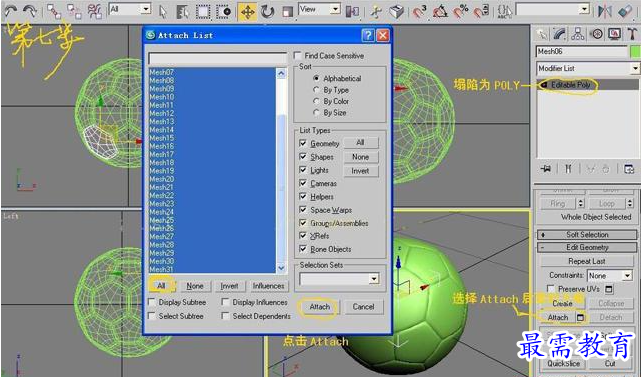This screenshot has width=641, height=377.
Task: Select the Bind to Space Warp tool
Action: (x=95, y=11)
